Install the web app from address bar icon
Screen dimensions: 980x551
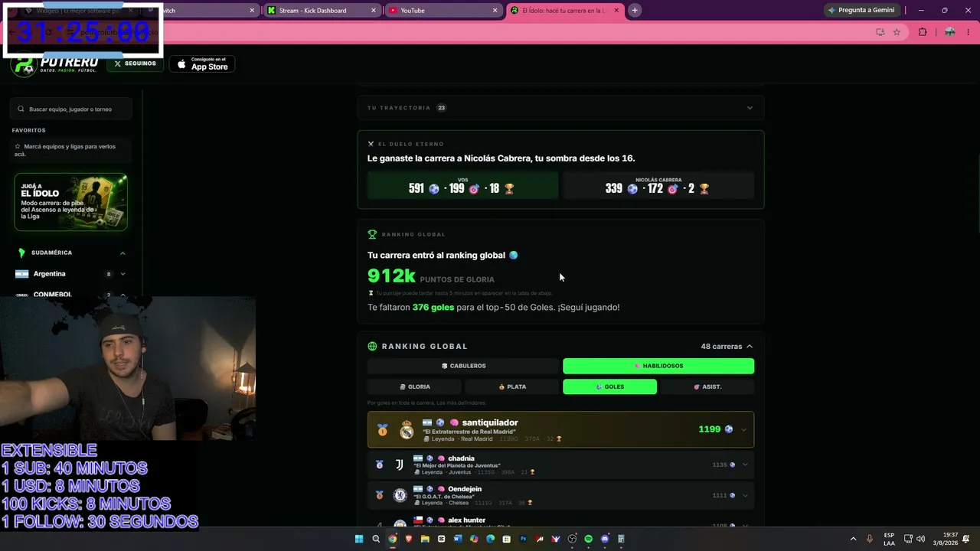[x=880, y=32]
